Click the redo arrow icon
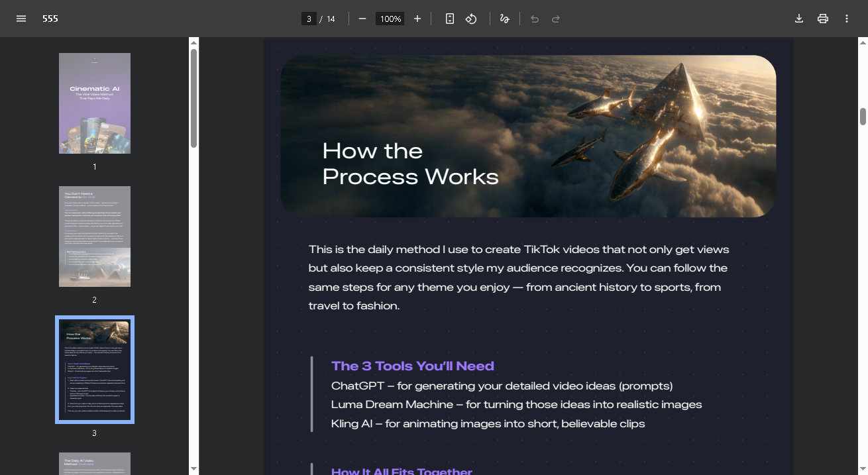Image resolution: width=868 pixels, height=475 pixels. [556, 19]
